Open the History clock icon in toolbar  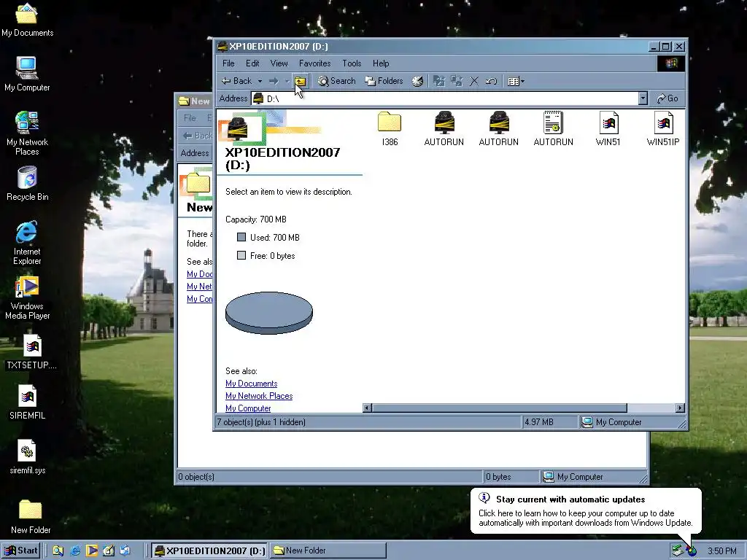coord(418,82)
